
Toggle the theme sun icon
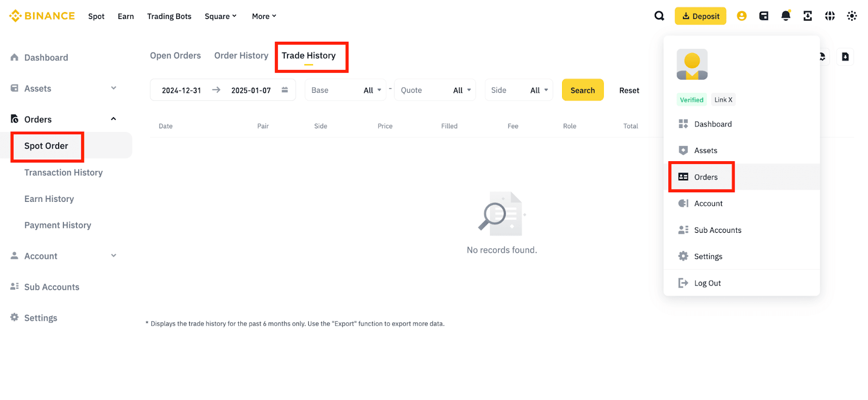pos(852,16)
